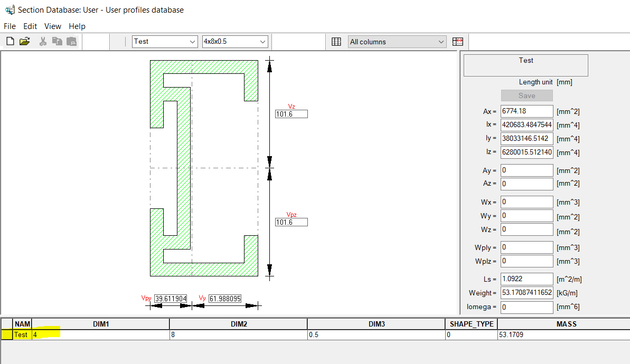630x364 pixels.
Task: Open a database file with the folder icon
Action: (24, 41)
